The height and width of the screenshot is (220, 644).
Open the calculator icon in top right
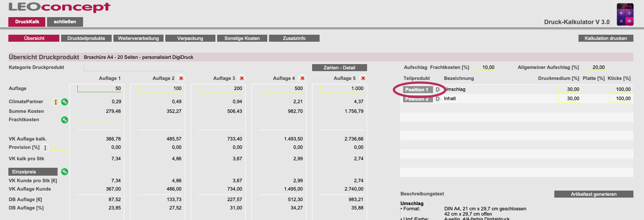tap(625, 14)
